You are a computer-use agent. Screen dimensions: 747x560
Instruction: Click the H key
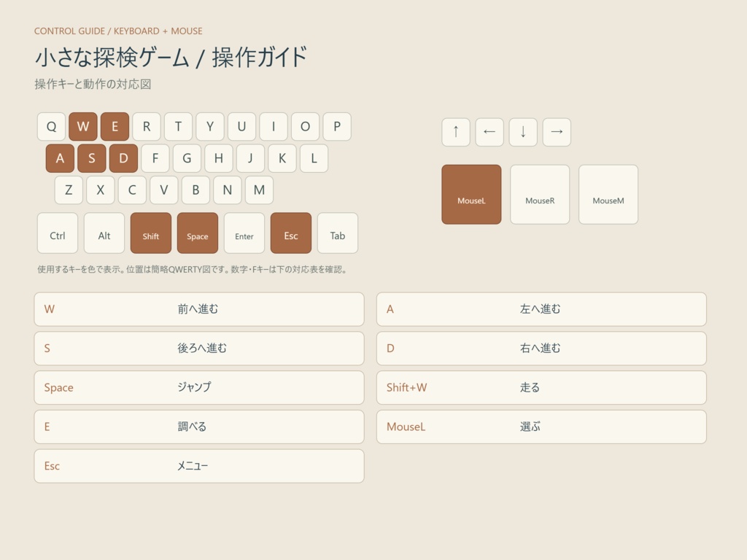pos(219,158)
